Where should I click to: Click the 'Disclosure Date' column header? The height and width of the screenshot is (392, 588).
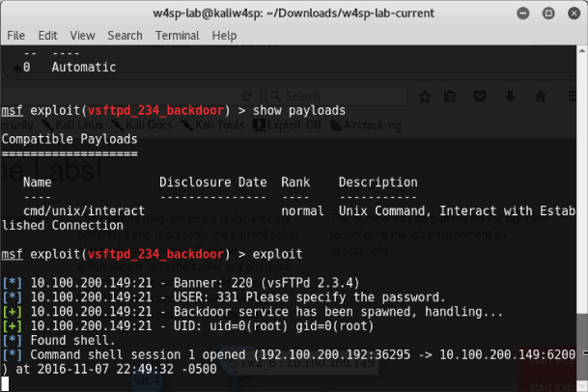[x=213, y=182]
